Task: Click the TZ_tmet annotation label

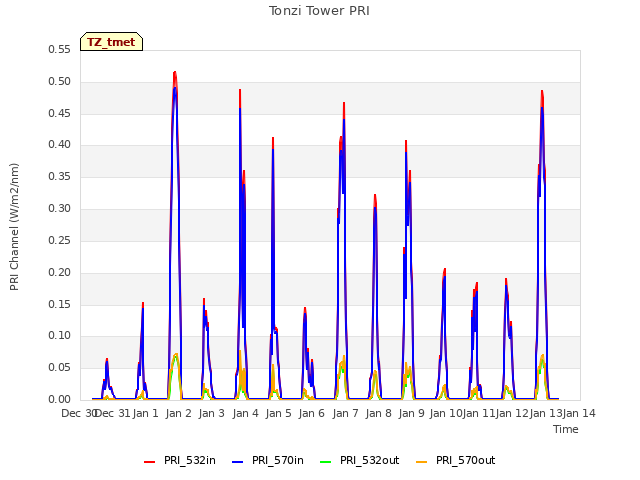Action: point(111,42)
